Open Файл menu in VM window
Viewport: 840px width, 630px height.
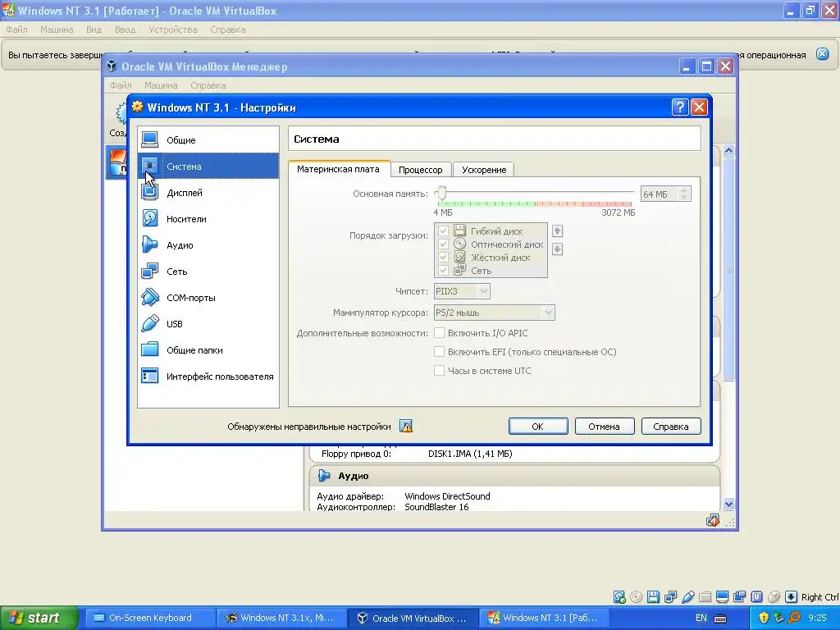(16, 30)
